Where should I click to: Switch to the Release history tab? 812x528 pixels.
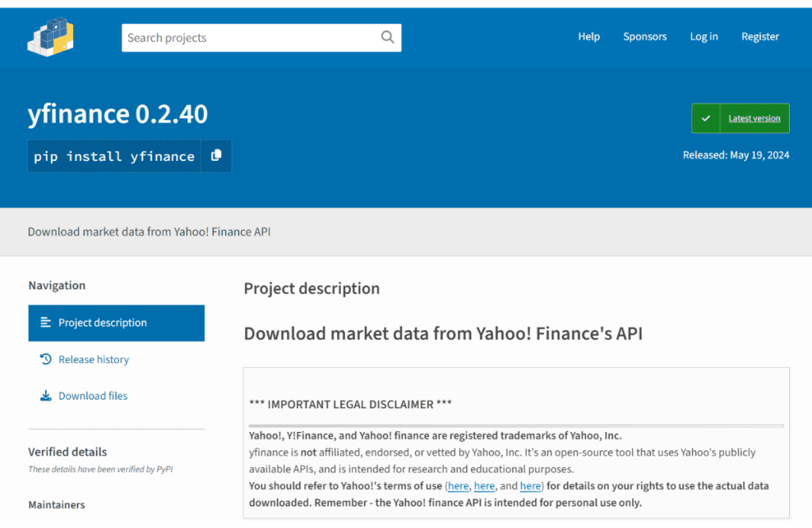[94, 359]
